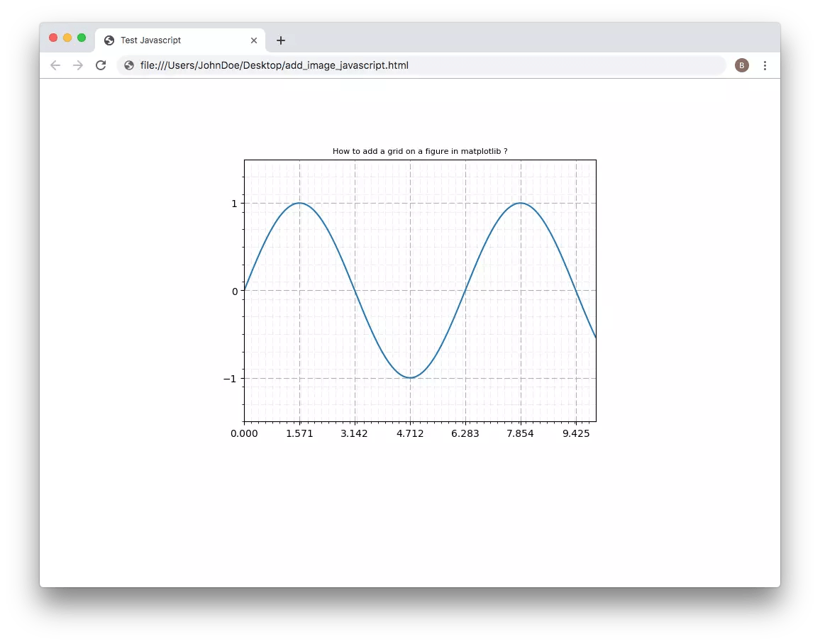Open the profile avatar labeled B
This screenshot has height=644, width=820.
(741, 65)
